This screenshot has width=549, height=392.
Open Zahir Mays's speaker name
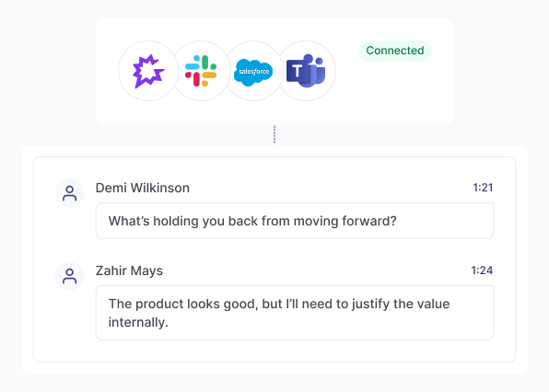pos(129,271)
